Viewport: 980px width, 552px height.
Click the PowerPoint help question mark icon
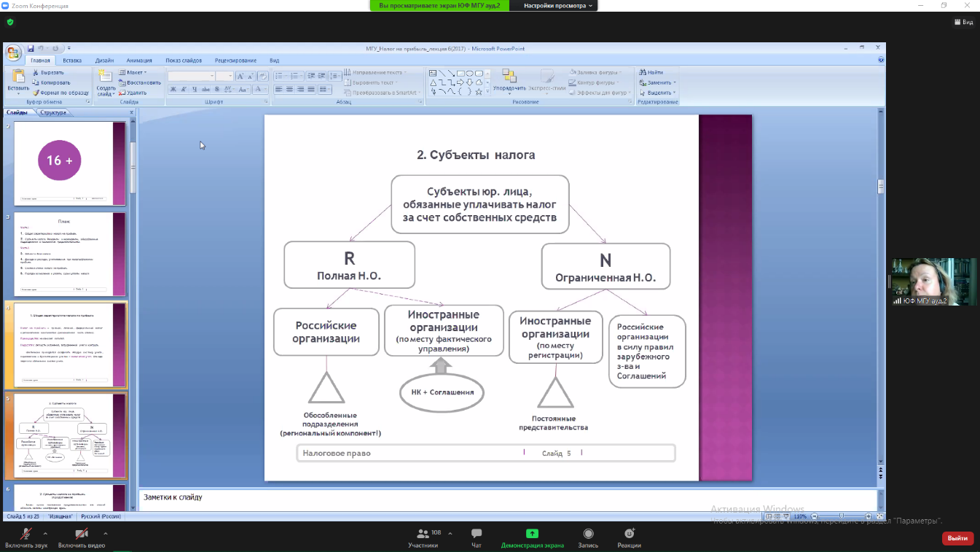[881, 61]
